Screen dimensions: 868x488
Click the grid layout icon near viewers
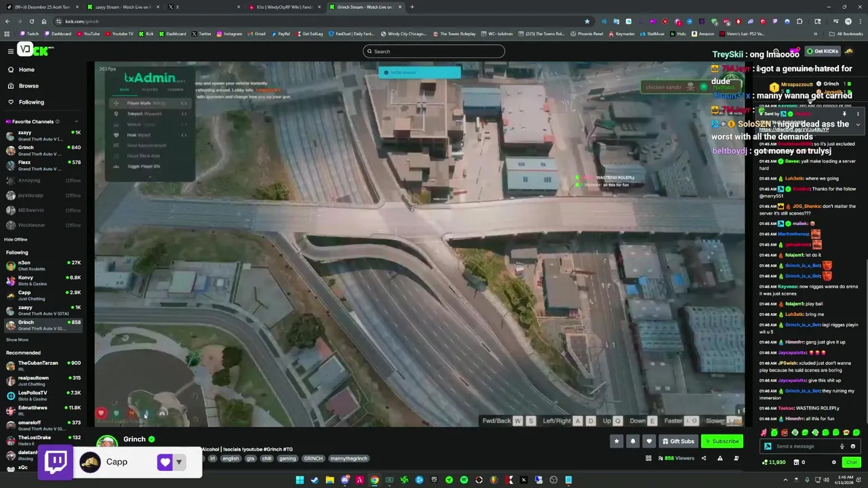click(648, 458)
